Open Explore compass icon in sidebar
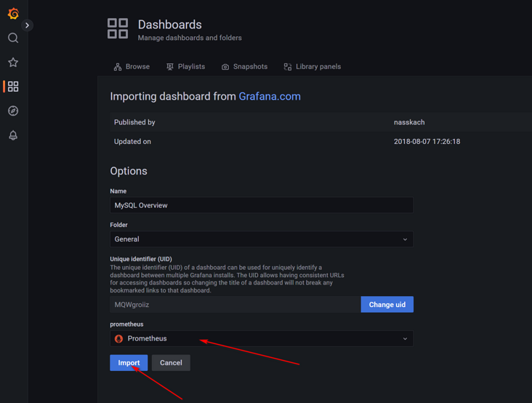 pos(13,111)
